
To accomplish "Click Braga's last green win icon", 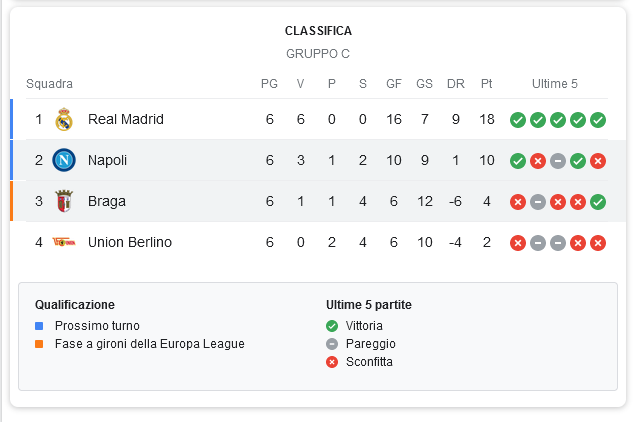I will [x=598, y=202].
